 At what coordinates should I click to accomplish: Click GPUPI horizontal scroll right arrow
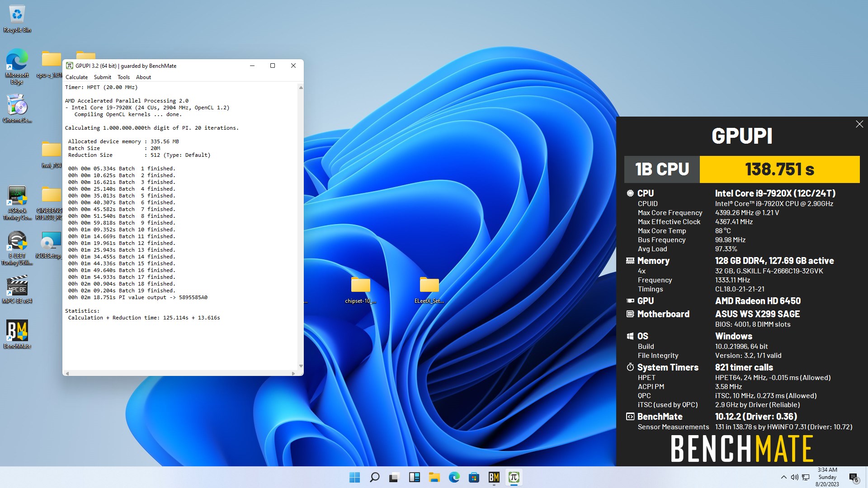(x=293, y=373)
